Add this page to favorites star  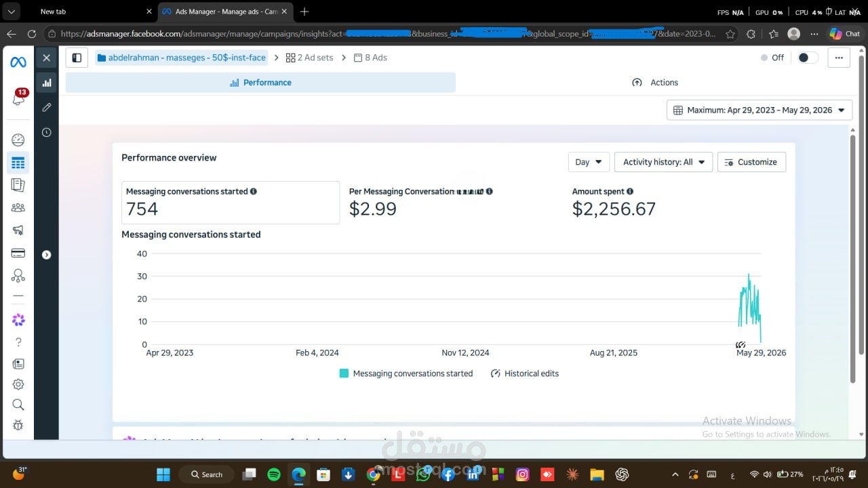[730, 34]
